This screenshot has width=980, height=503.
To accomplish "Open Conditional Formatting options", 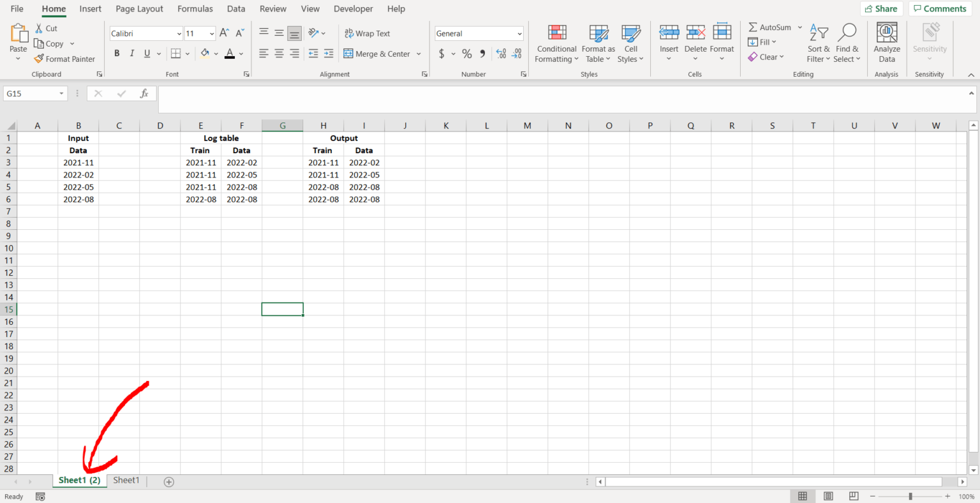I will (556, 43).
